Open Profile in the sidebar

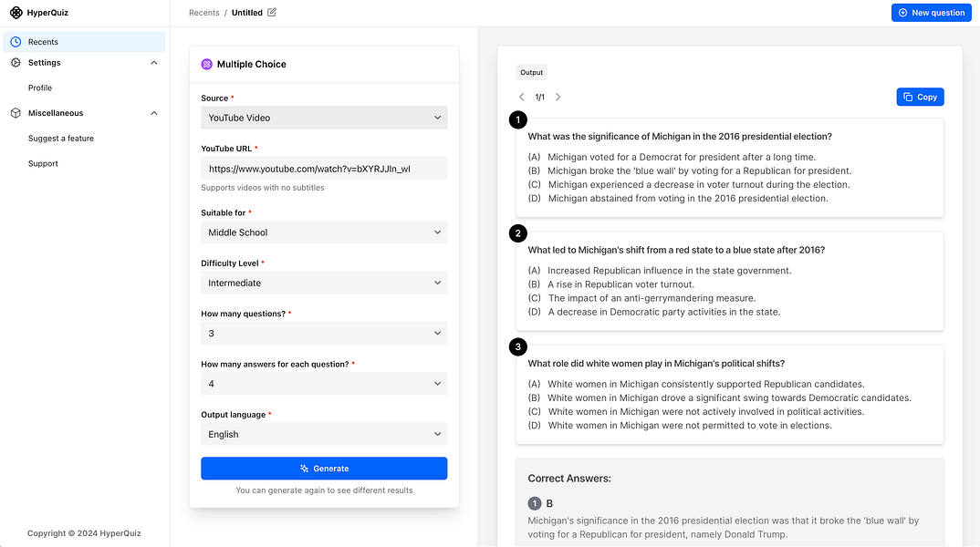(40, 88)
